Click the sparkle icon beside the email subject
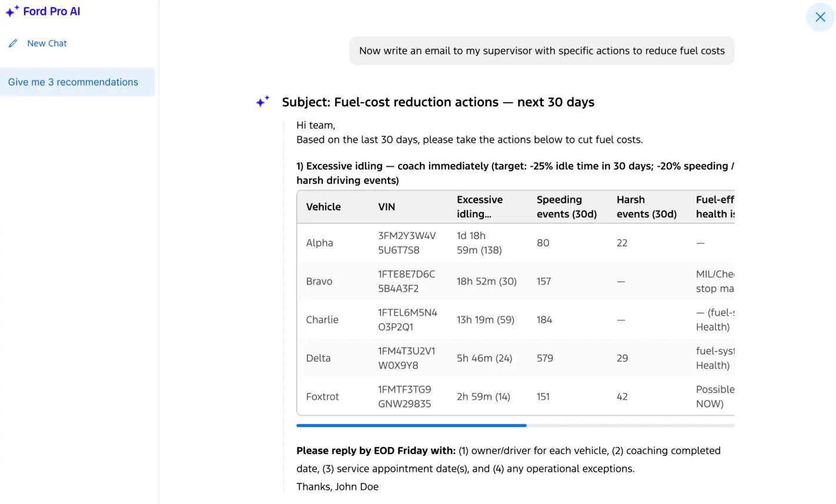The image size is (836, 504). click(x=263, y=102)
